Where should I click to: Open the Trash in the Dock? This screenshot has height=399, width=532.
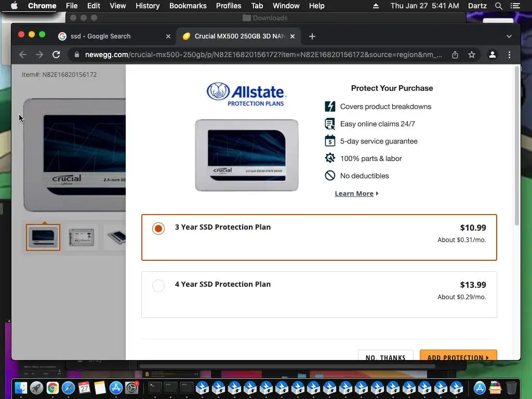point(511,388)
